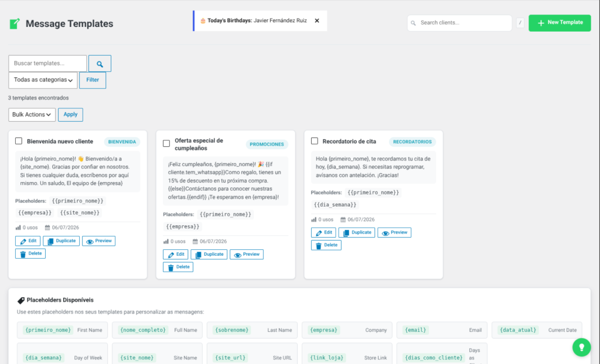Open the Todas as categorias dropdown
This screenshot has width=600, height=364.
(43, 80)
